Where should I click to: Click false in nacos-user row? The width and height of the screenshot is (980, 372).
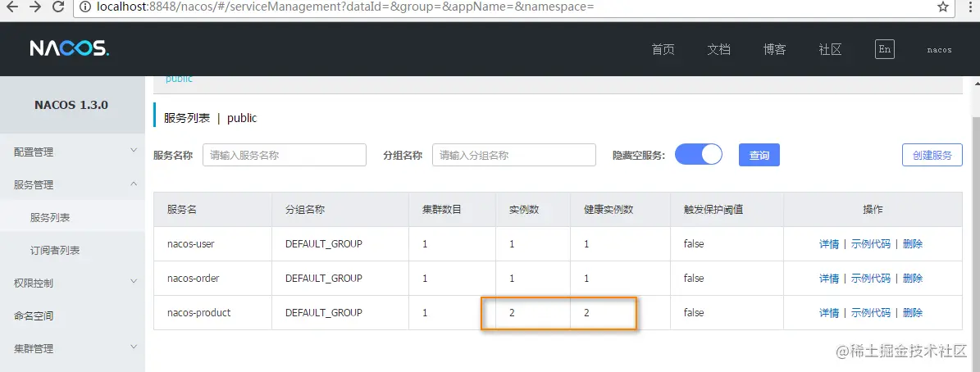coord(694,244)
